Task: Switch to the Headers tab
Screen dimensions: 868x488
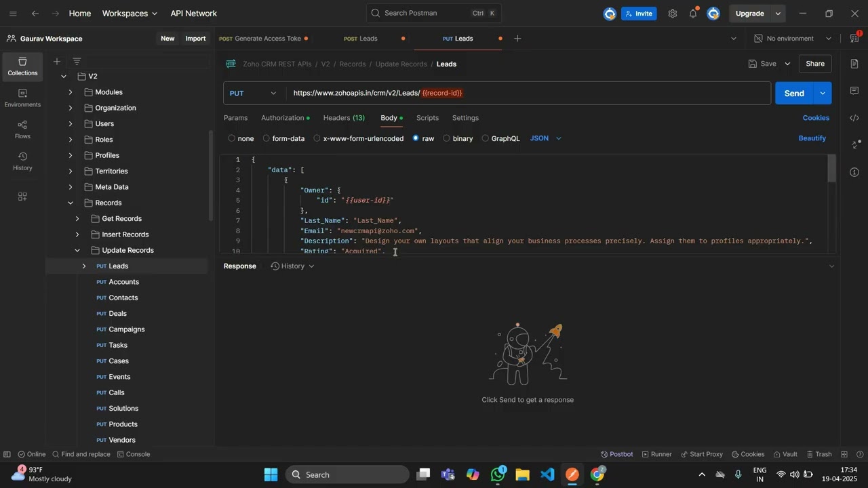Action: 344,118
